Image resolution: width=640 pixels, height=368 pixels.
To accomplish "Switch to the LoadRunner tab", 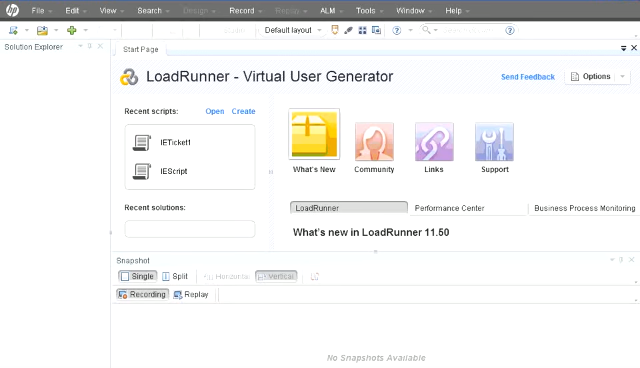I will [349, 208].
